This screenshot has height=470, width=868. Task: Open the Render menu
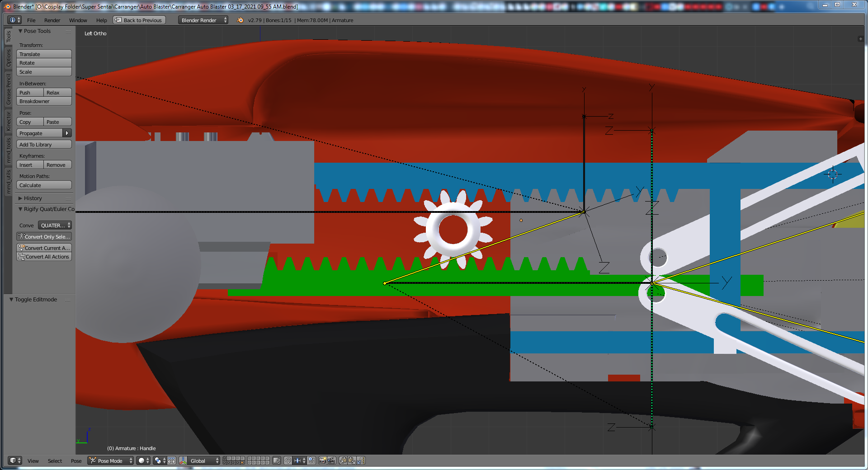click(52, 20)
